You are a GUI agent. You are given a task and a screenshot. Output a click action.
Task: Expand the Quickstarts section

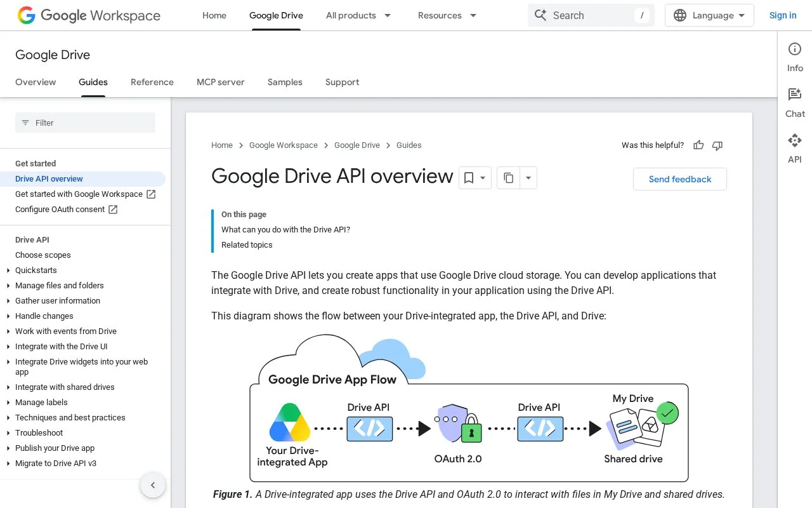click(8, 271)
